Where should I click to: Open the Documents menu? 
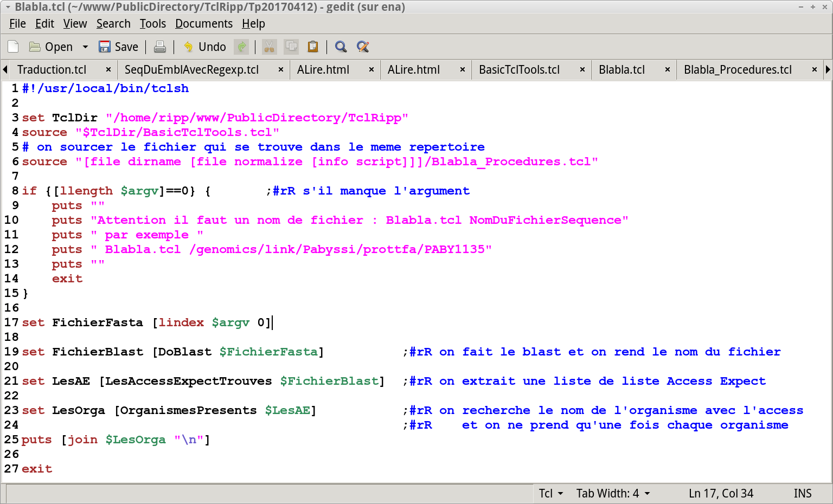[204, 24]
